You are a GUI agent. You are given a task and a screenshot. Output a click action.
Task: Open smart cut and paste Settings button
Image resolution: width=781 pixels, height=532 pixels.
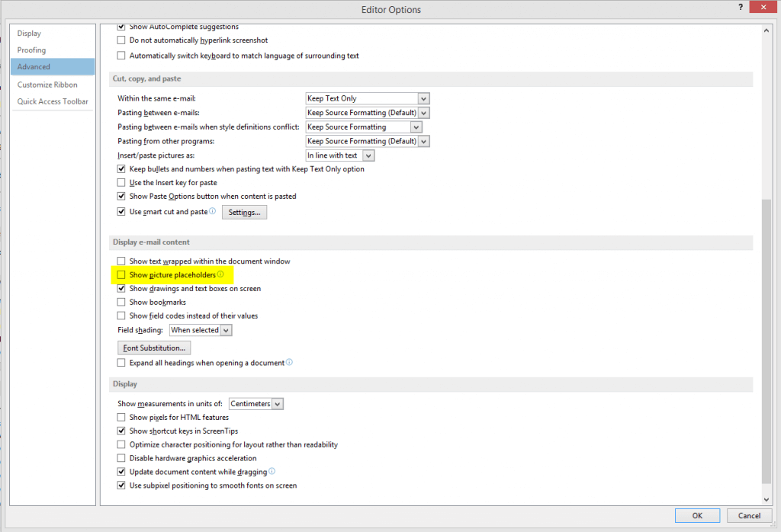coord(244,212)
